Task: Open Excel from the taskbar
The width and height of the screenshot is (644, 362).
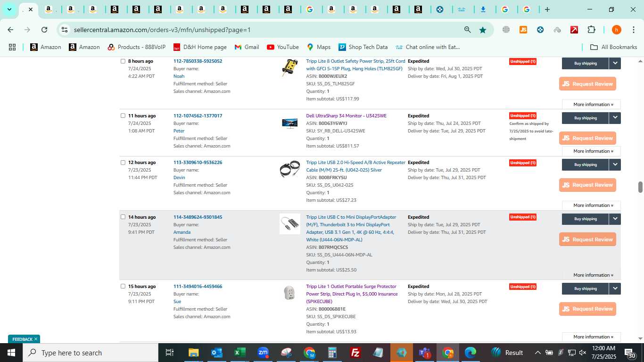Action: coord(240,353)
